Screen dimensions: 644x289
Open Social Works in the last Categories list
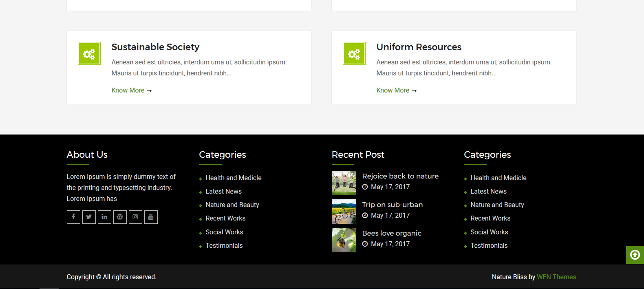coord(489,232)
